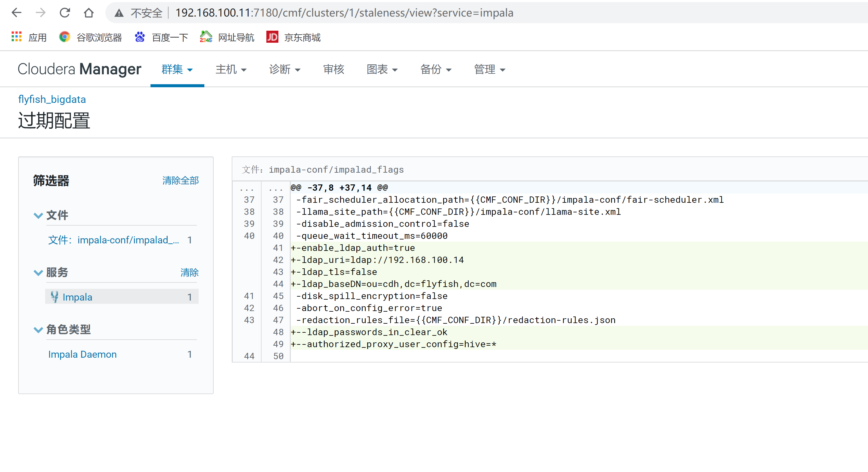Click the line -queue_wait_timeout_ms=60000
This screenshot has height=472, width=868.
pyautogui.click(x=372, y=236)
